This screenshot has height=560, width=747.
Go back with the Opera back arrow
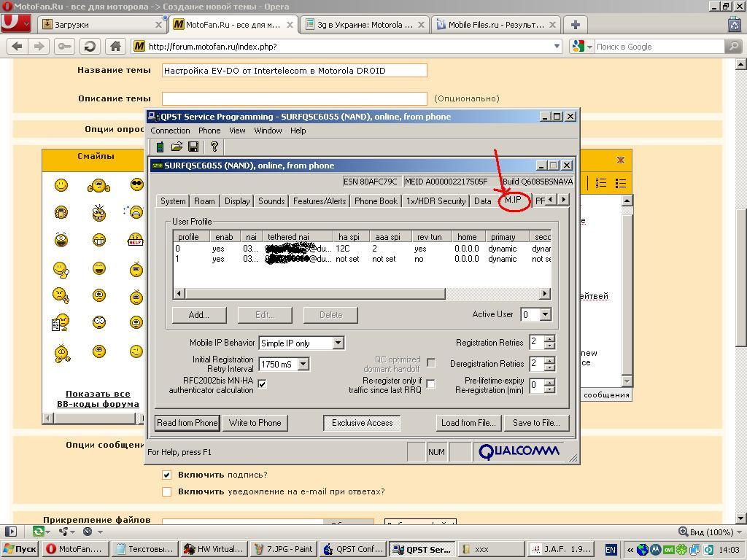point(18,46)
